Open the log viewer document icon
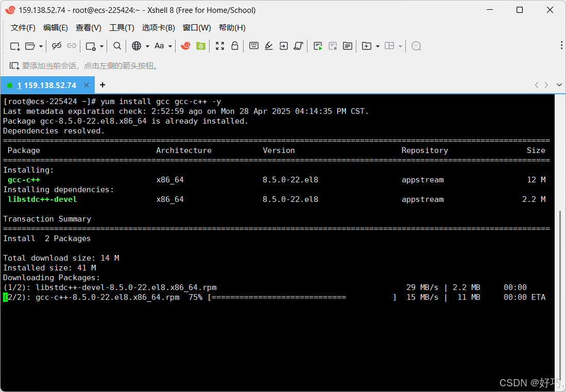The image size is (566, 392). [348, 46]
